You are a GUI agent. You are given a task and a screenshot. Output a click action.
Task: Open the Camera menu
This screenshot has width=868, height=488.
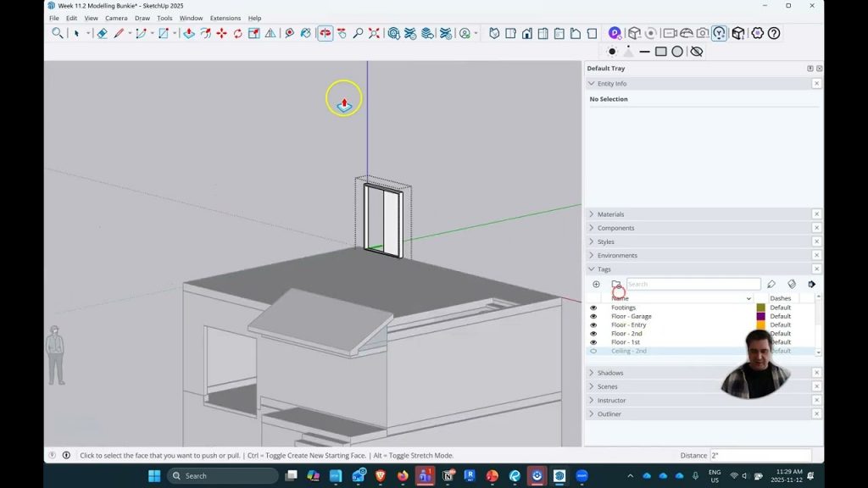point(116,18)
